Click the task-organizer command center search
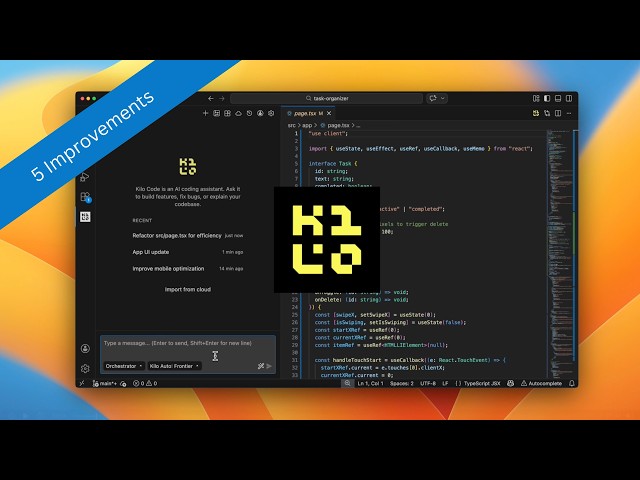 (x=327, y=98)
